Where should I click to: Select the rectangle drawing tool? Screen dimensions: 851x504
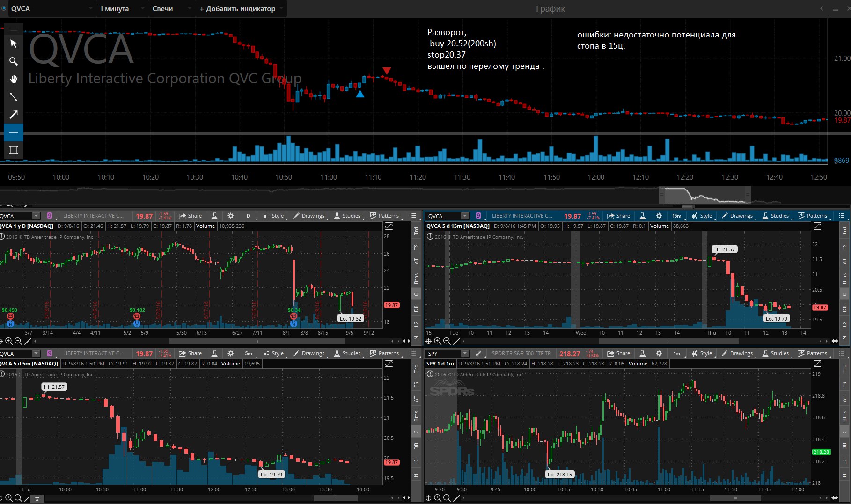[x=14, y=150]
